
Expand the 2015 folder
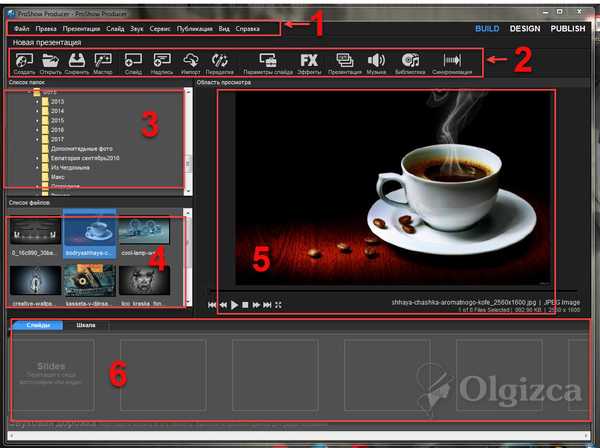(37, 121)
